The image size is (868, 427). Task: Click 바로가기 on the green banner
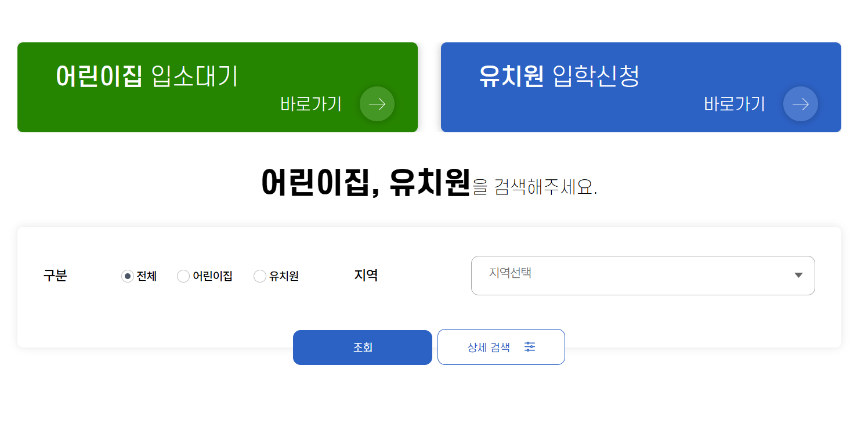tap(311, 104)
